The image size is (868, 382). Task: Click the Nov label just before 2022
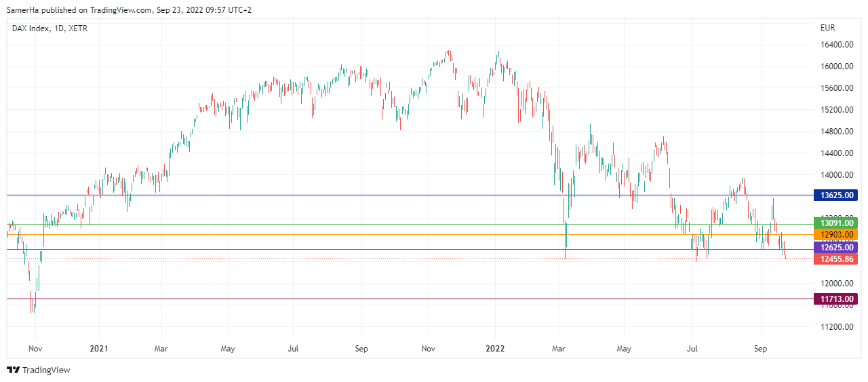tap(428, 349)
